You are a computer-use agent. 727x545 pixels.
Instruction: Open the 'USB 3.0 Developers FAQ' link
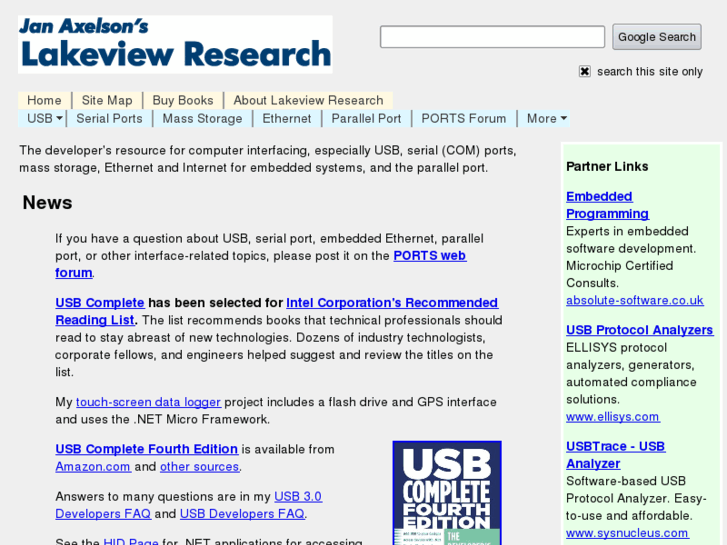pyautogui.click(x=298, y=496)
